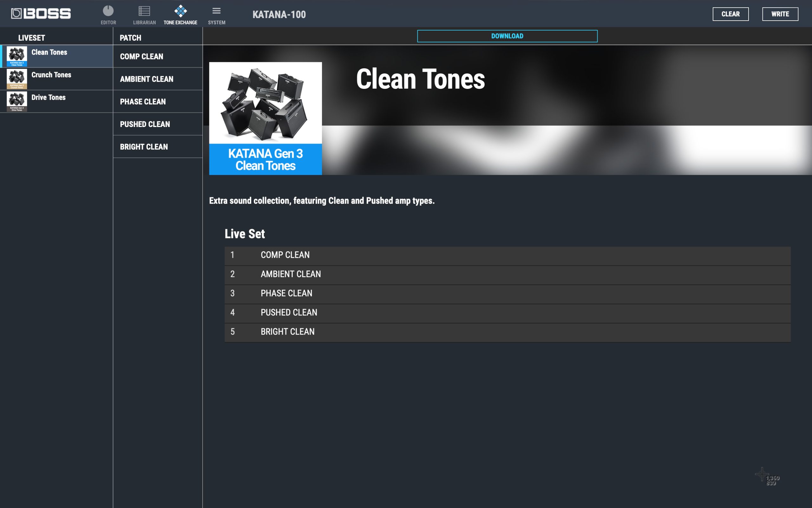Click the KATANA-100 device name
This screenshot has width=812, height=508.
(x=279, y=15)
